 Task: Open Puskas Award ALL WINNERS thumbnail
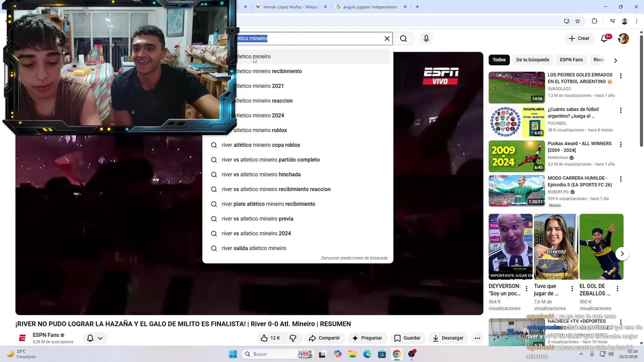[517, 156]
